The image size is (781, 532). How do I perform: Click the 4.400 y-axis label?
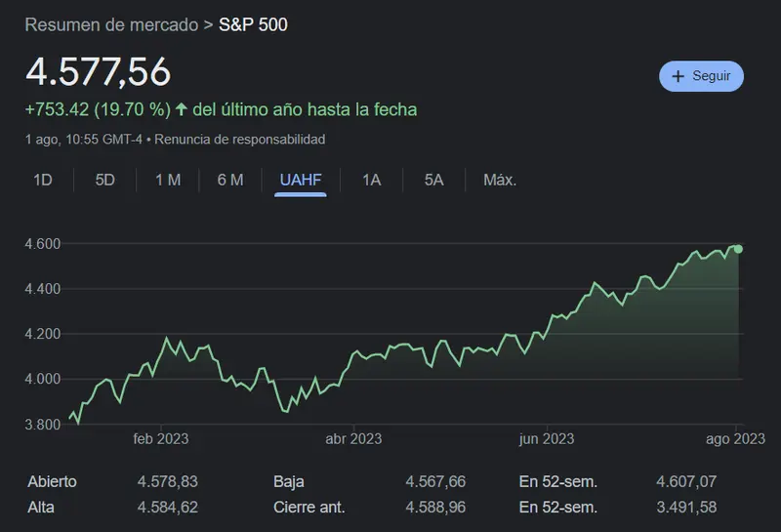coord(43,288)
